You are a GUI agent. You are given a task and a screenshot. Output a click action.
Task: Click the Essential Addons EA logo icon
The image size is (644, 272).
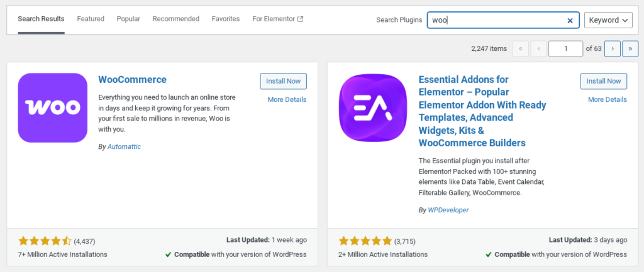[x=373, y=108]
